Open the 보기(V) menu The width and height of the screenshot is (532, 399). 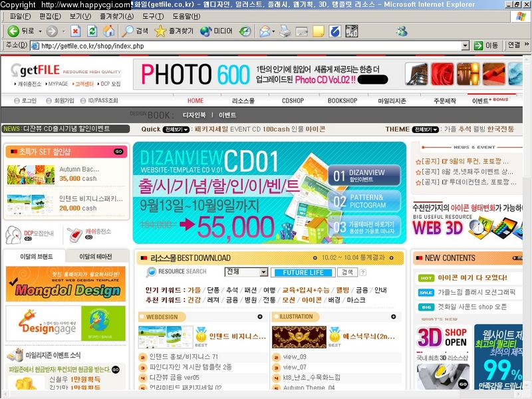click(80, 16)
